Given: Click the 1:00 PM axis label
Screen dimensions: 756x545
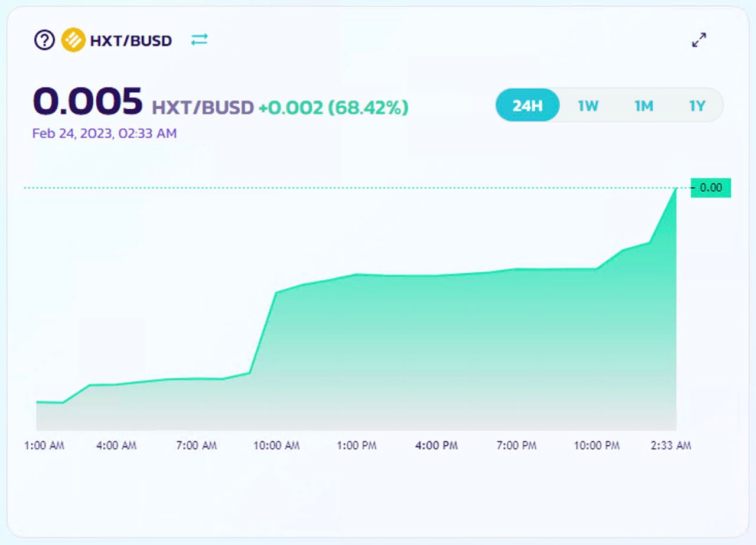Looking at the screenshot, I should coord(357,446).
